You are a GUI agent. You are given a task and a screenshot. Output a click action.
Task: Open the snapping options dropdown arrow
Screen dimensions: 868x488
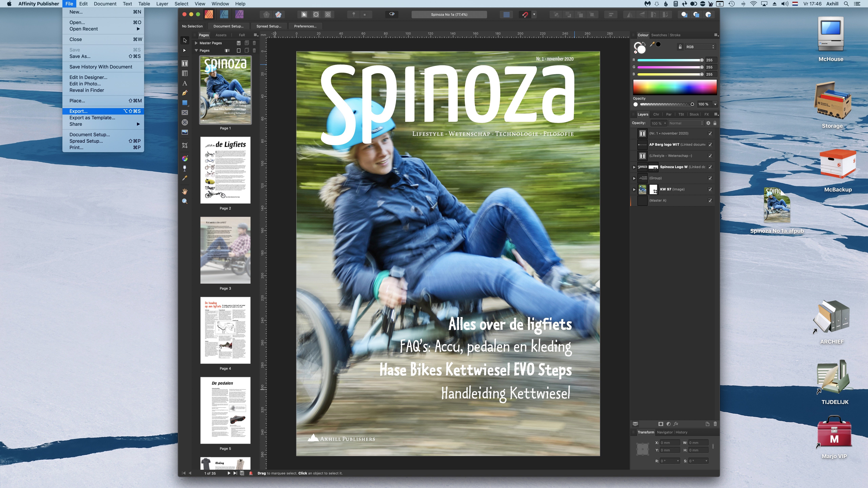point(534,14)
